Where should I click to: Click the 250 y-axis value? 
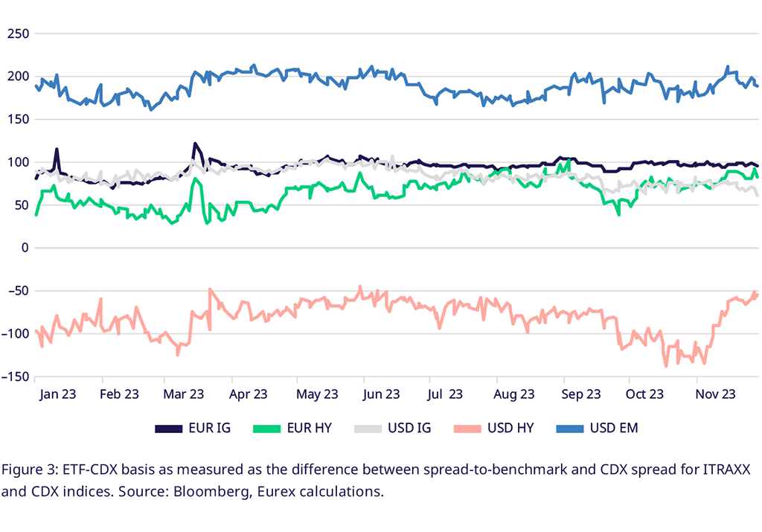(17, 33)
